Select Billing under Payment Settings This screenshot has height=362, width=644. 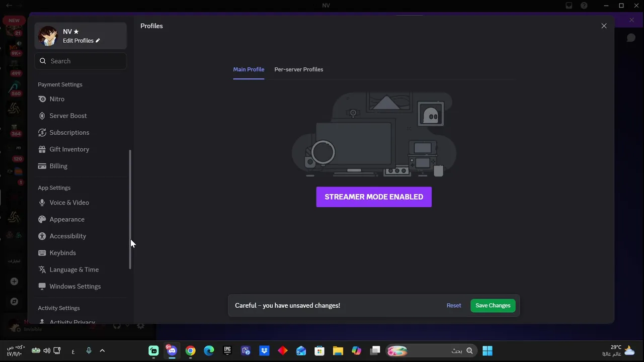pos(80,166)
